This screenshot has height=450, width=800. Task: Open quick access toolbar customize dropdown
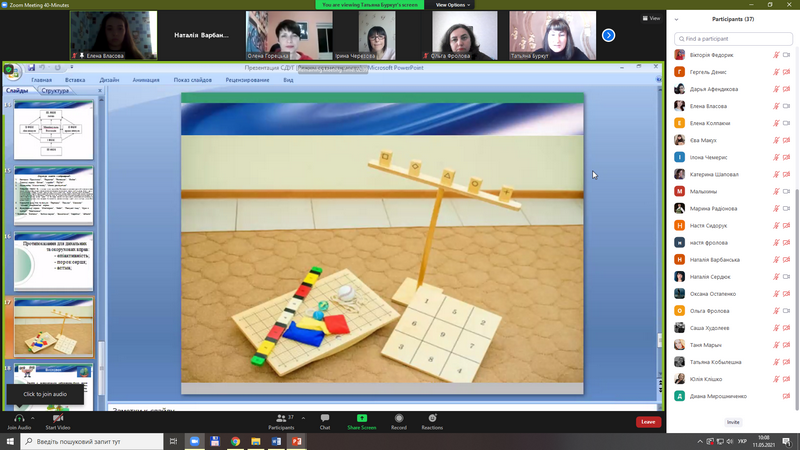71,67
